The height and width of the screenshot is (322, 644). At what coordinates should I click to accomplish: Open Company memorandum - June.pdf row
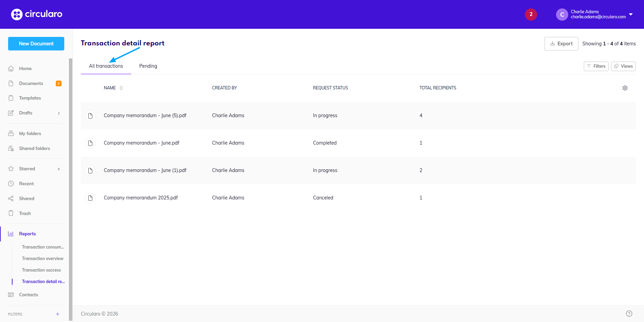click(141, 143)
